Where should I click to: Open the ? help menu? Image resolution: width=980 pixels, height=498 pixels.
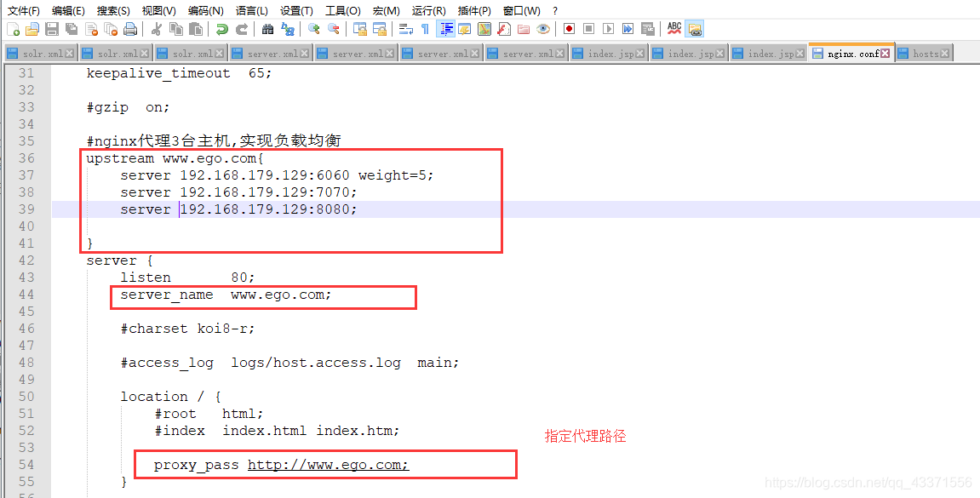(x=555, y=10)
